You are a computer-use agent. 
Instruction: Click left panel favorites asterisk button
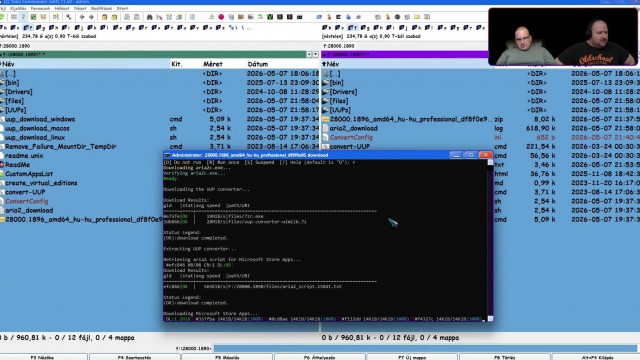[x=309, y=54]
